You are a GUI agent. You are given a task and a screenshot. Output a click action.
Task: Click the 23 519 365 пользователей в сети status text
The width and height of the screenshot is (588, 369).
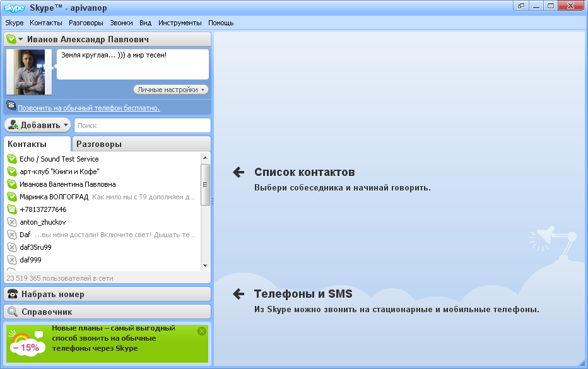[x=60, y=278]
